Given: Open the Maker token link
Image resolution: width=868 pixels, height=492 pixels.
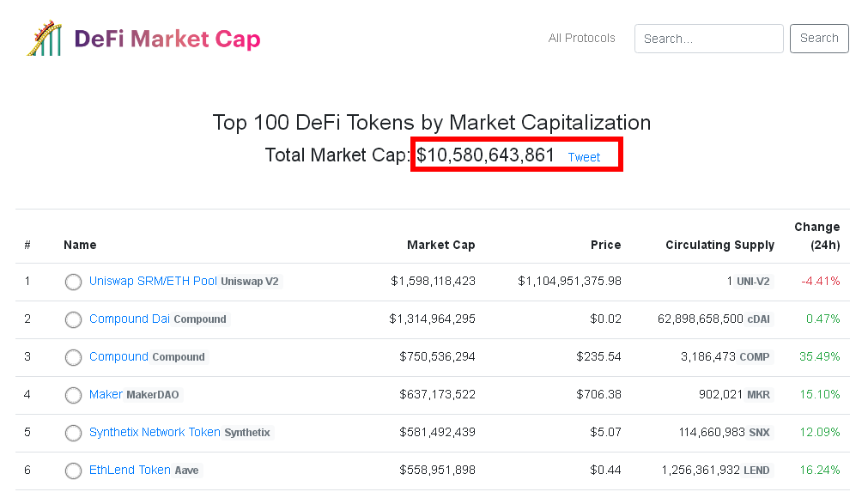Looking at the screenshot, I should [106, 394].
